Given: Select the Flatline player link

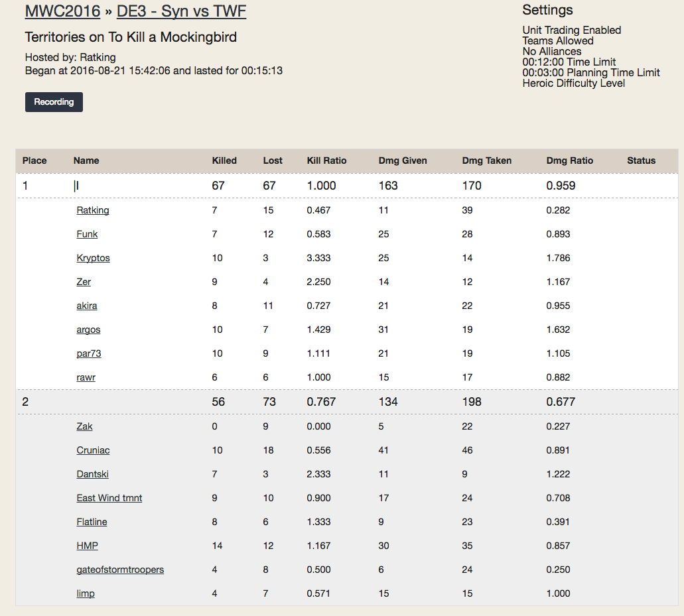Looking at the screenshot, I should point(92,522).
